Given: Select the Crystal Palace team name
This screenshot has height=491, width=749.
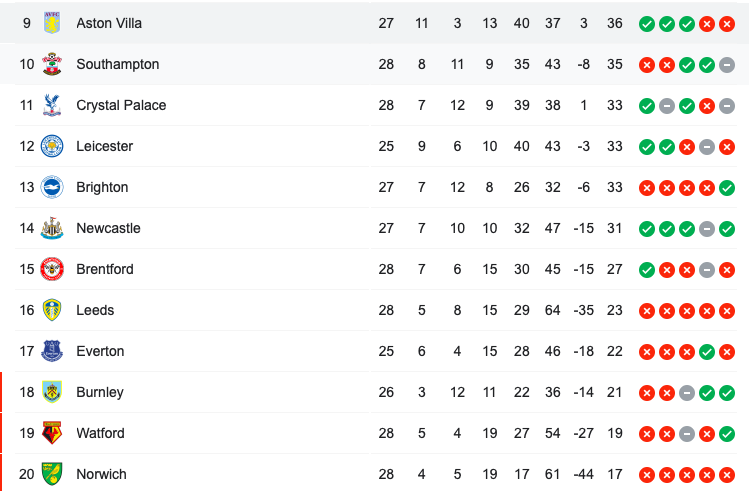Looking at the screenshot, I should point(121,105).
